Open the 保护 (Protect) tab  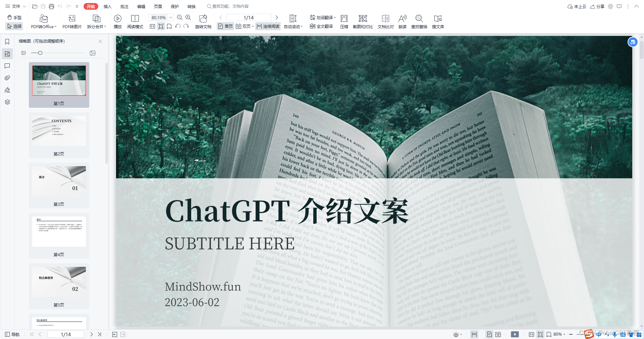[174, 6]
